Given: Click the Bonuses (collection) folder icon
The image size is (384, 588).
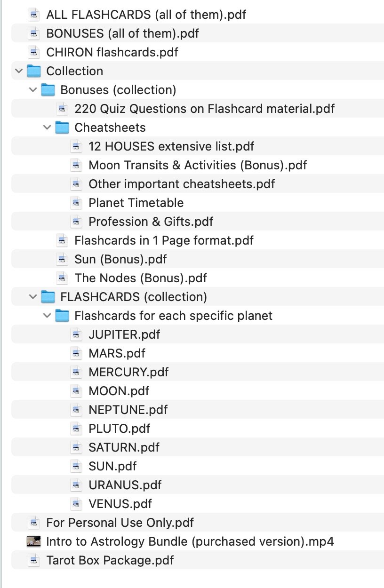Looking at the screenshot, I should tap(48, 90).
